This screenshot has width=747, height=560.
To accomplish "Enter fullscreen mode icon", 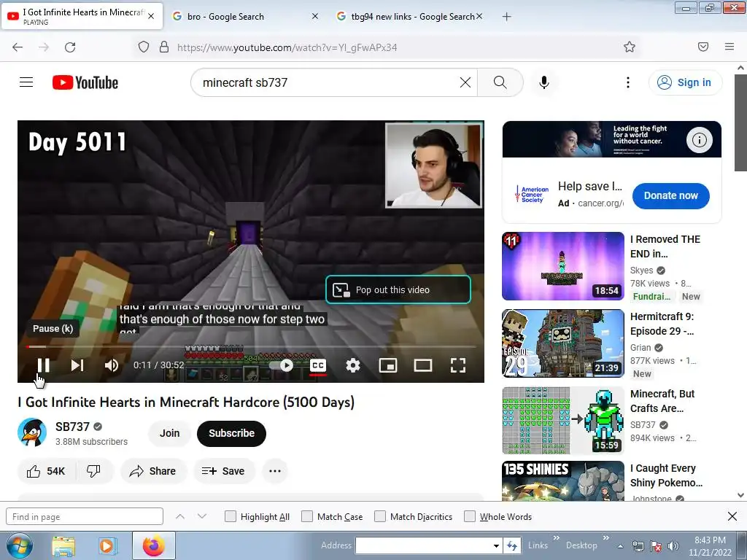I will [458, 365].
